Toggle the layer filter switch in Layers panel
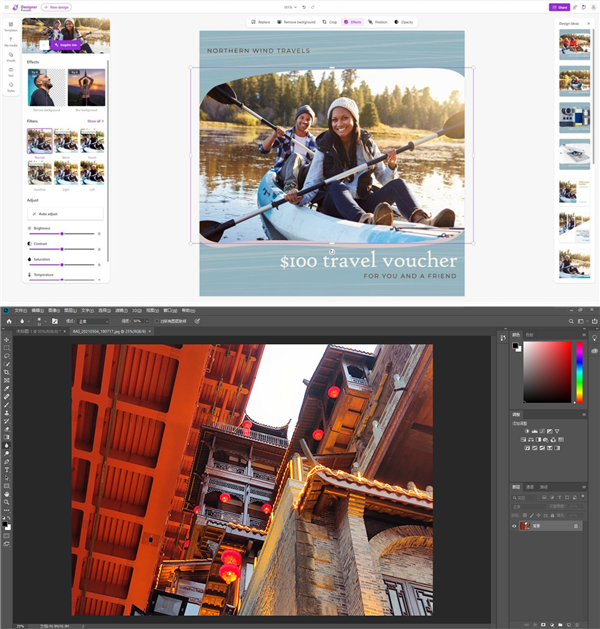 (x=583, y=497)
